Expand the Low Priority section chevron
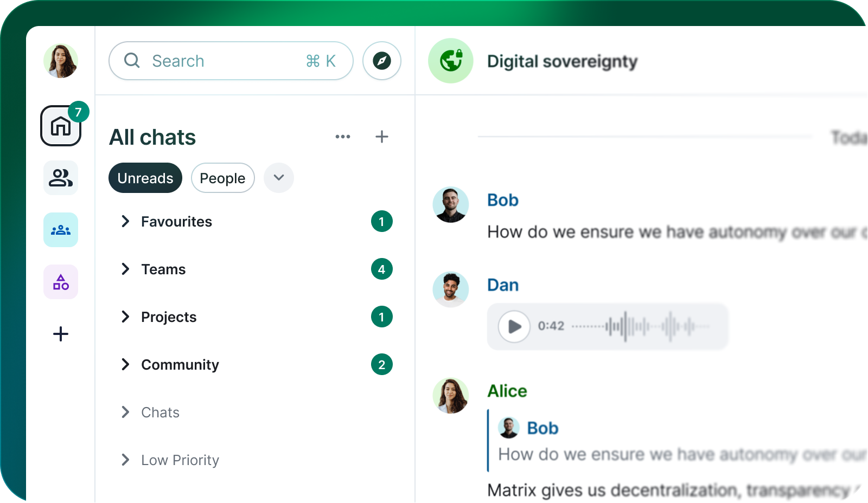868x503 pixels. [126, 460]
